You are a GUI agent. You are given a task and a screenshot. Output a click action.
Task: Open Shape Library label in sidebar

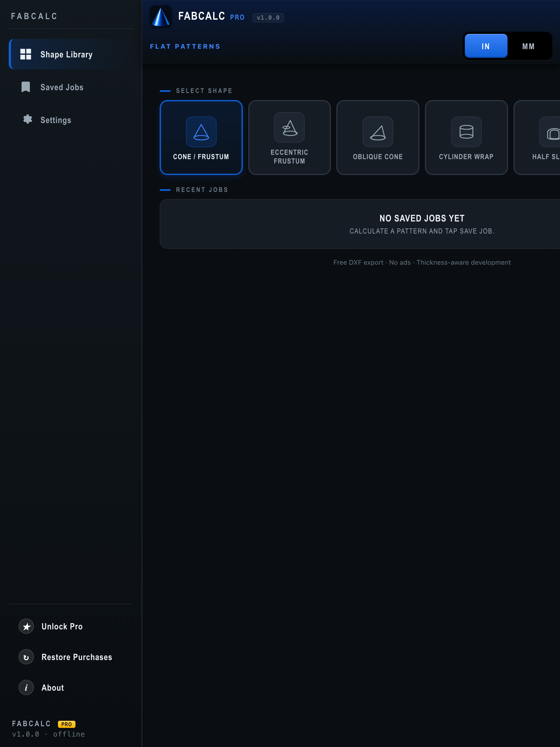click(x=66, y=55)
